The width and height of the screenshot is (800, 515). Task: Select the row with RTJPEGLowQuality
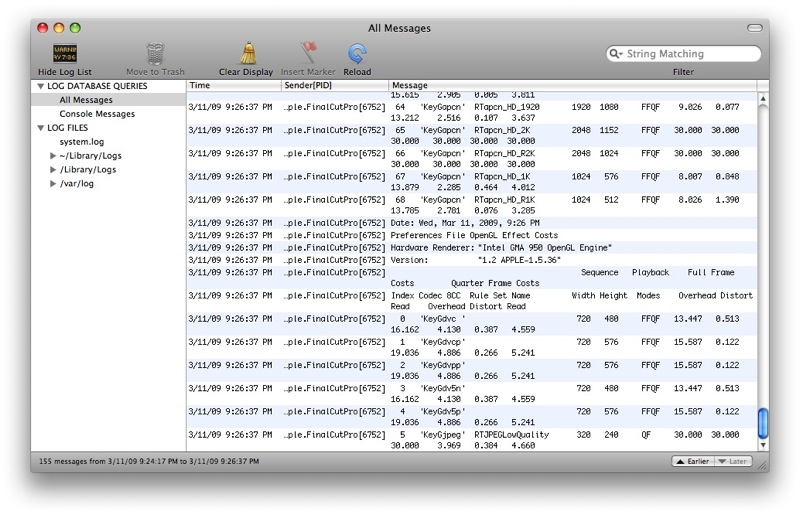(472, 440)
